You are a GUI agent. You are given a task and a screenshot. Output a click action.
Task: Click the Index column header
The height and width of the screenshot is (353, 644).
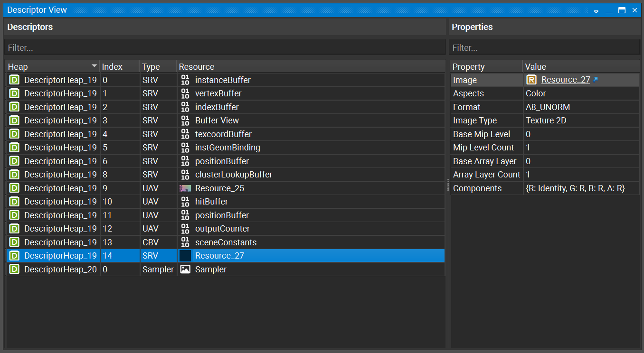pos(119,67)
